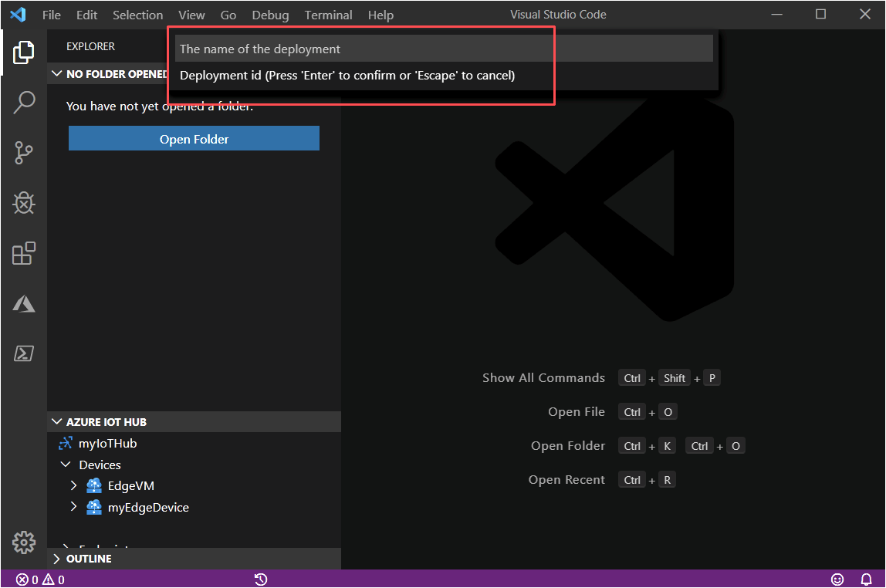Select the Devices label in tree

100,465
